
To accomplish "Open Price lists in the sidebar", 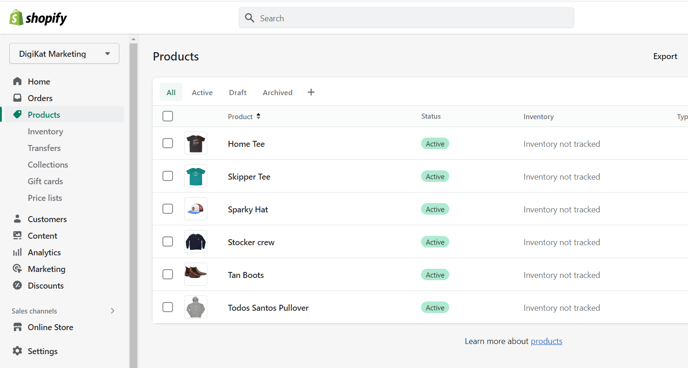I will pos(45,198).
